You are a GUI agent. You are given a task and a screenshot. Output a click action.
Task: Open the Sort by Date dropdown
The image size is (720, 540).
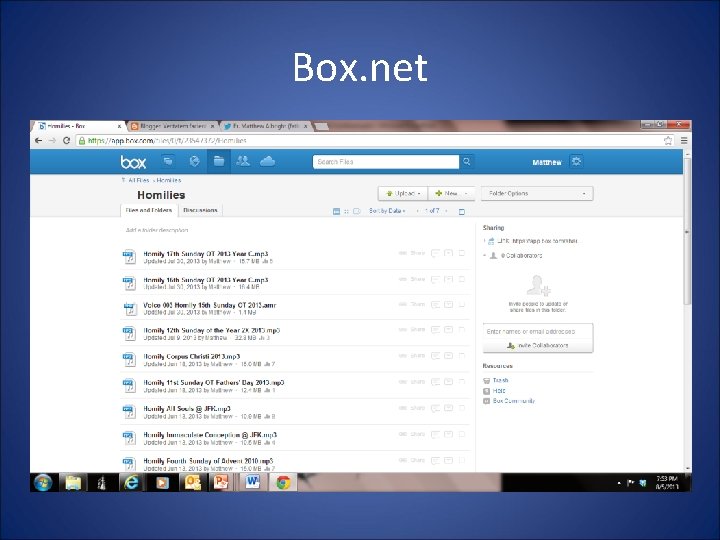pos(387,211)
